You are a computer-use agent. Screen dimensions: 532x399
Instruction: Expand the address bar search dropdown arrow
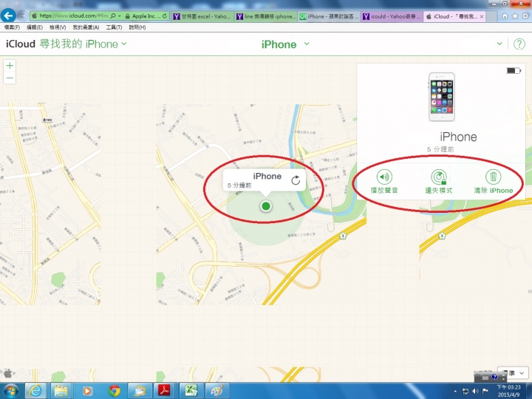click(120, 16)
